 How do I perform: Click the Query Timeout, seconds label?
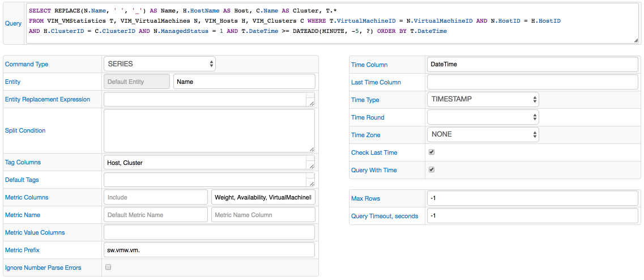click(x=385, y=216)
